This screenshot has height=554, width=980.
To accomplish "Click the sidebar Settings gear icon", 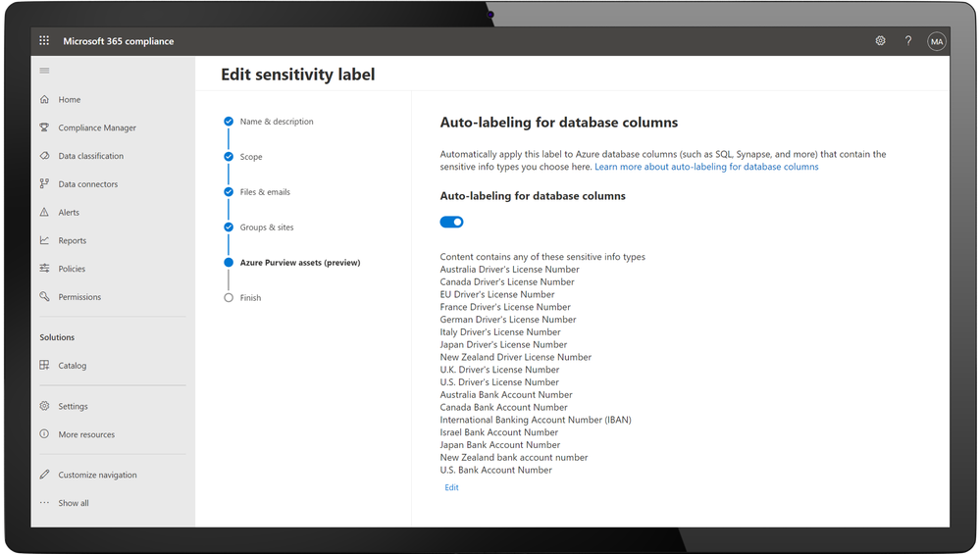I will (x=44, y=406).
